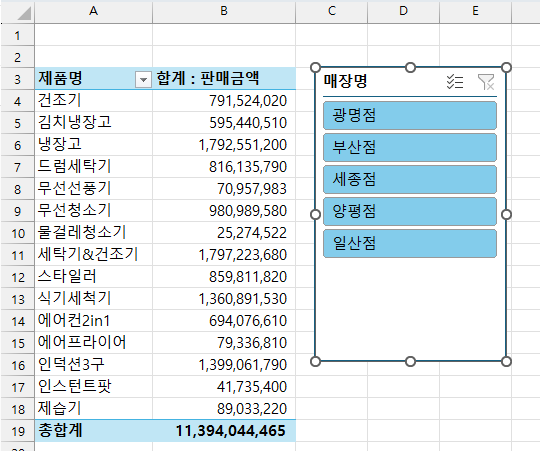Select cell 인덕션3구
540x451 pixels.
coord(93,365)
